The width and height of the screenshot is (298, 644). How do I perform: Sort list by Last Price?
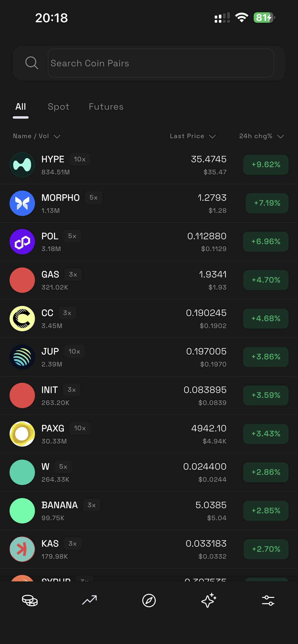coord(192,136)
